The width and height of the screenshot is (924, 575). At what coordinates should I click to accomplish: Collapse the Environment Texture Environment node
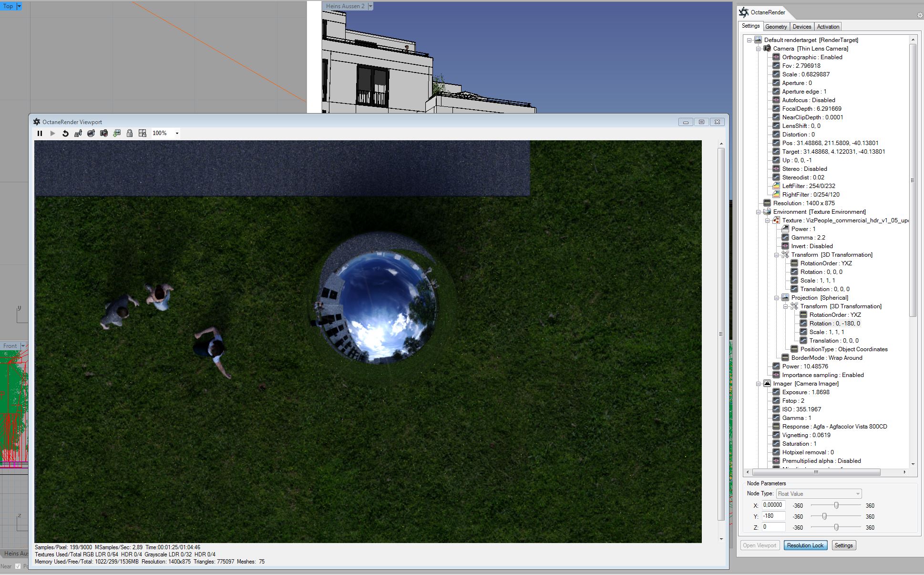758,212
